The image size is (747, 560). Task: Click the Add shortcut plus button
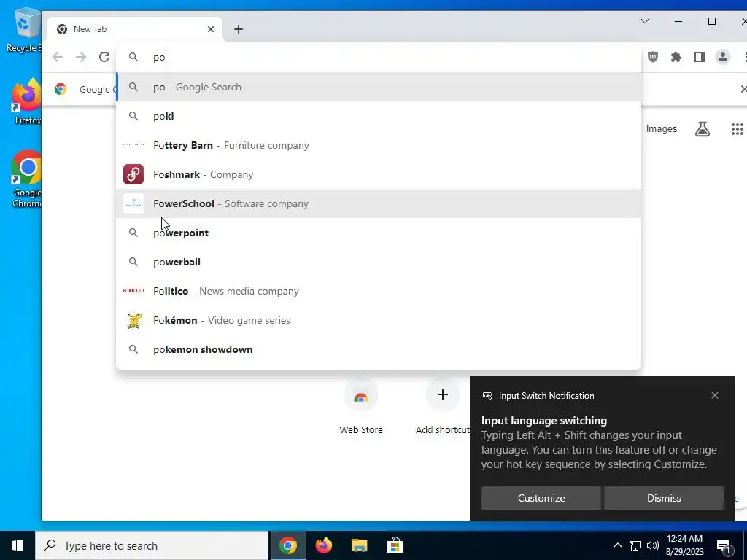443,394
